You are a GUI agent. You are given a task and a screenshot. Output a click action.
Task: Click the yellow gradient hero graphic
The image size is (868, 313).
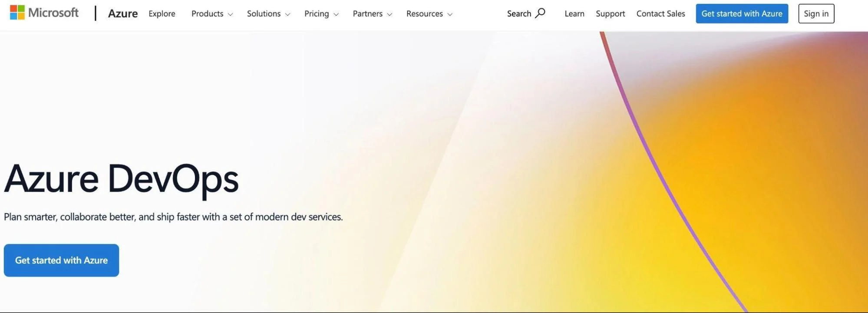point(760,174)
